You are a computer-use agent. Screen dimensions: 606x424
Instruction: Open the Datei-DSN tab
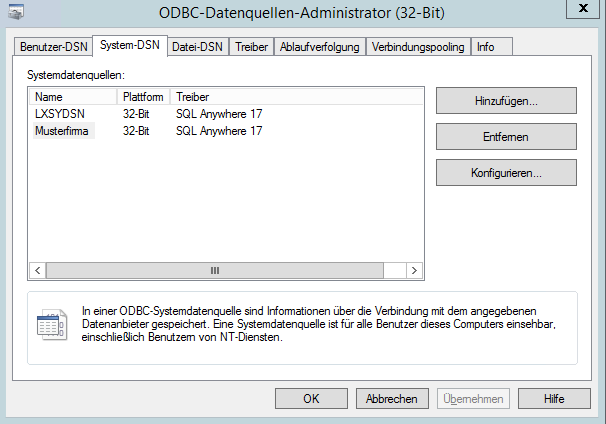tap(199, 47)
